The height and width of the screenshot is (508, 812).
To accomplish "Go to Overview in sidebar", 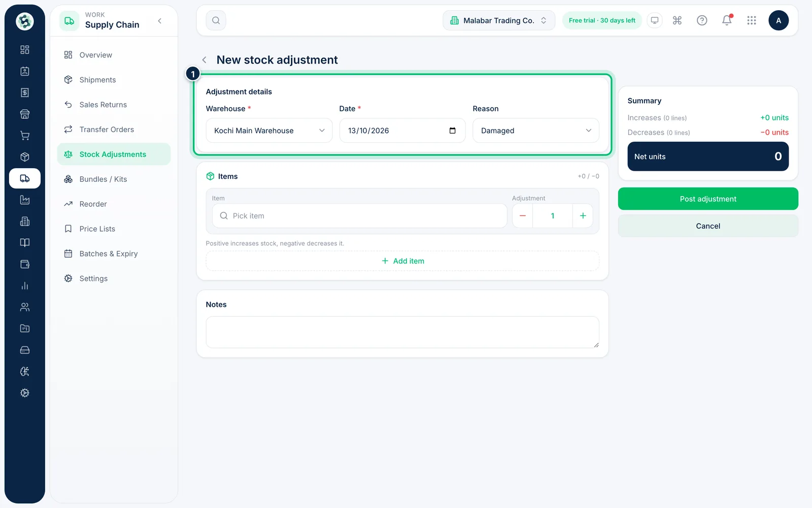I will tap(114, 55).
